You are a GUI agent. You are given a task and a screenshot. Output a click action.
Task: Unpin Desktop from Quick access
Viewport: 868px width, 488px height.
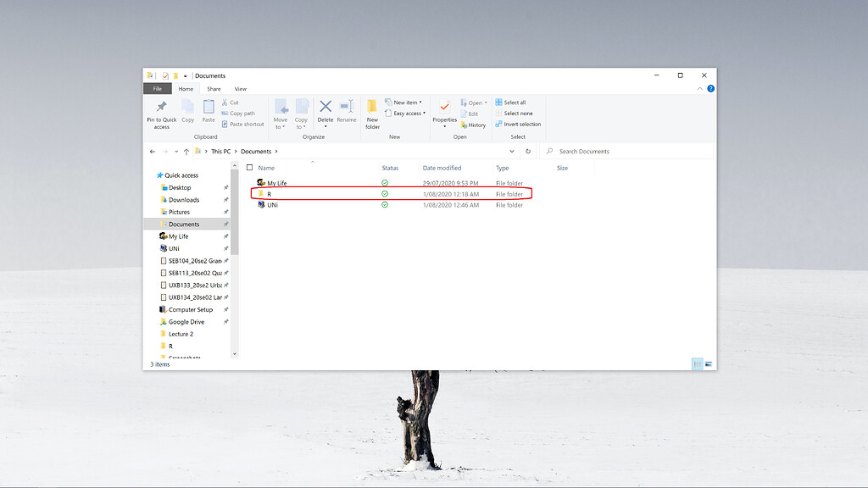tap(225, 187)
